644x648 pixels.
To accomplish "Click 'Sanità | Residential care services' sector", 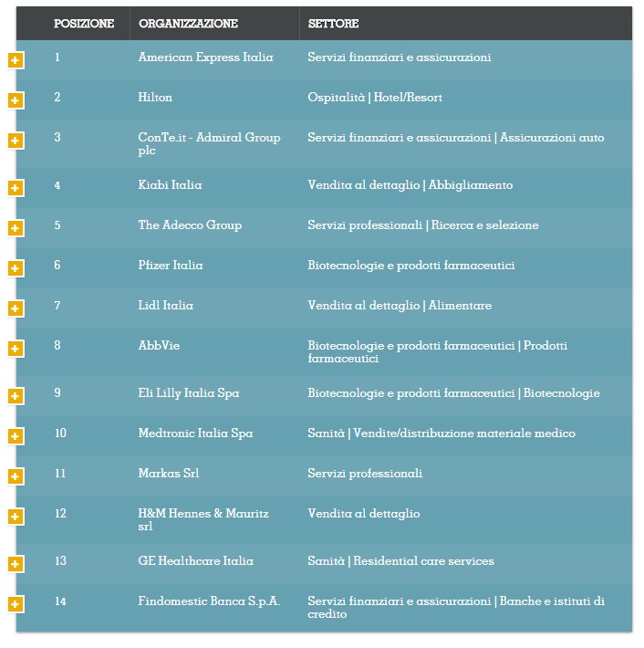I will coord(400,561).
